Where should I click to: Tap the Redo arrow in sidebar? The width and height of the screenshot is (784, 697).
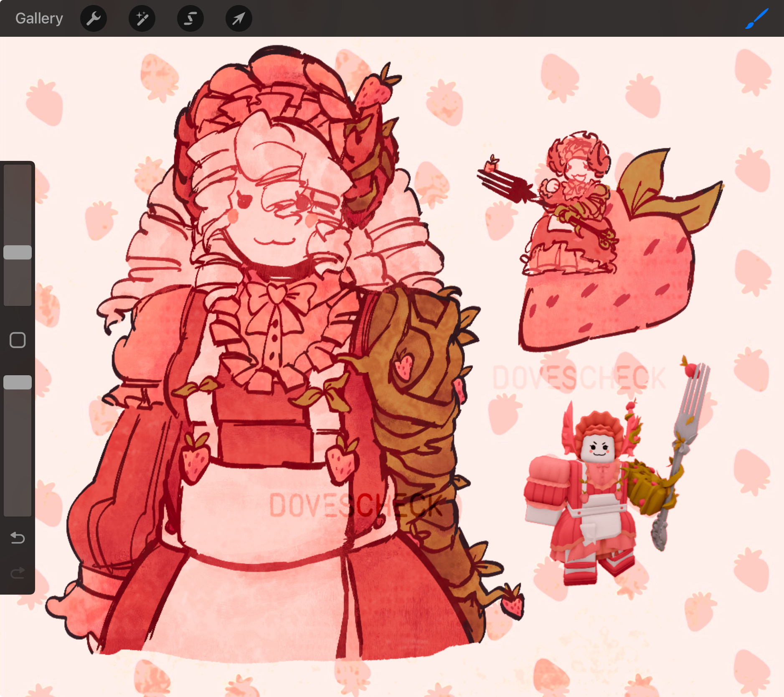[x=18, y=573]
